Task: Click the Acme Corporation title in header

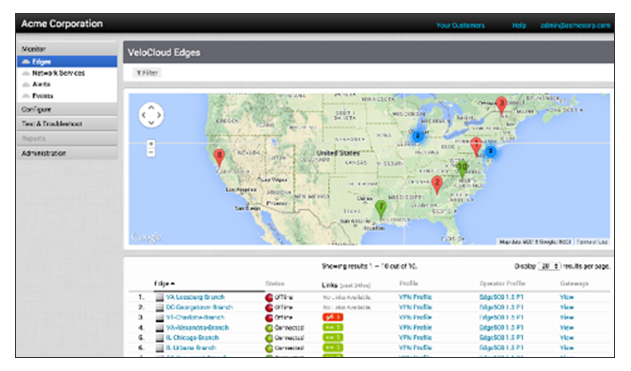Action: (x=62, y=24)
